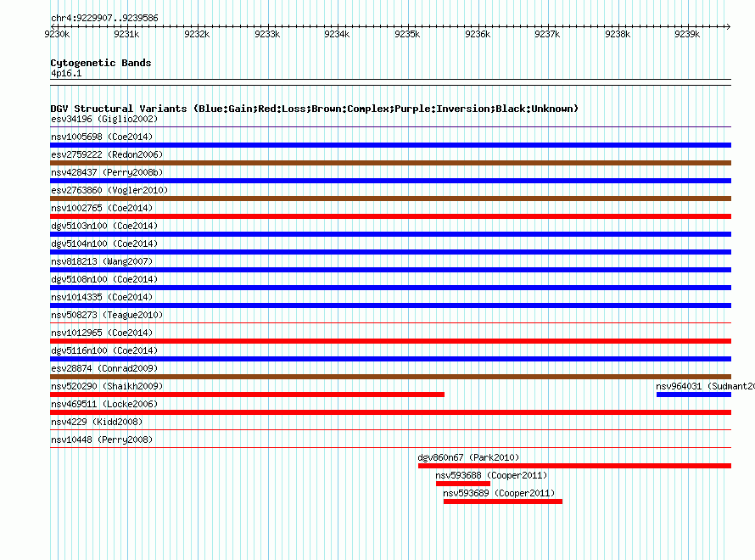Click the dgv5104n100 (Coe2014) label
This screenshot has width=755, height=560.
pyautogui.click(x=104, y=244)
